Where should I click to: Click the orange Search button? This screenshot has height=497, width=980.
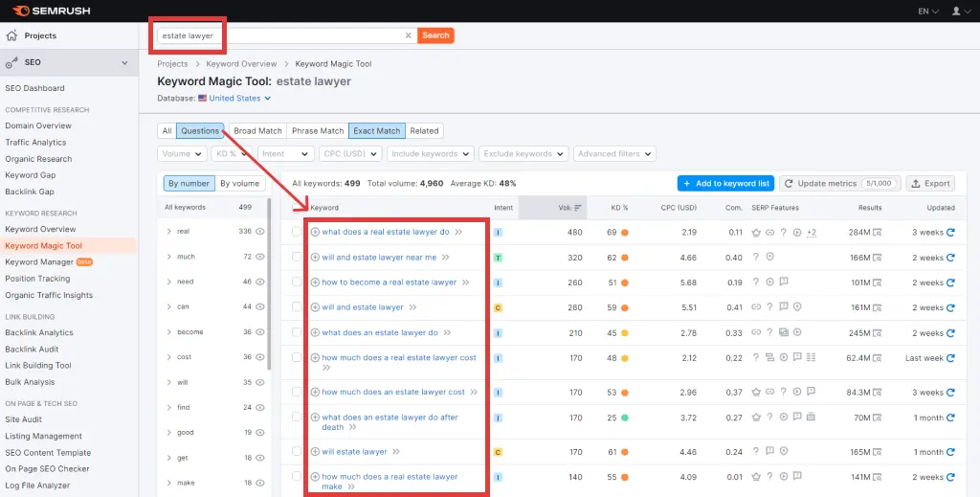pos(435,35)
